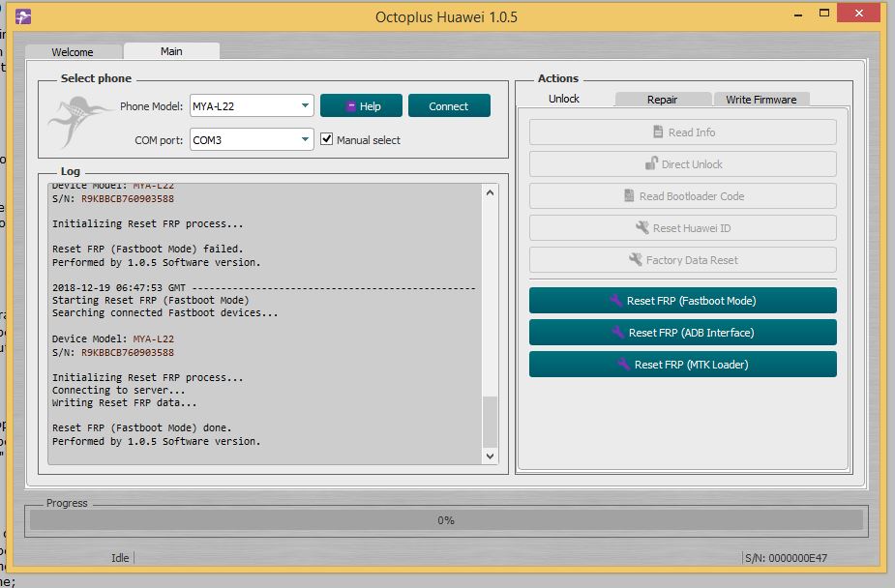Click wrench icon on Reset FRP Fastboot
The width and height of the screenshot is (895, 588).
click(x=615, y=300)
